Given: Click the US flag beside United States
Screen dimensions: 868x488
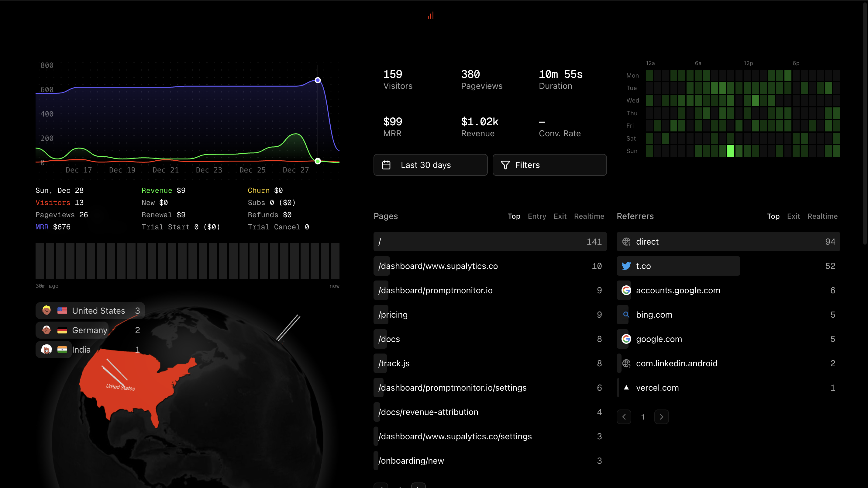Looking at the screenshot, I should point(62,311).
